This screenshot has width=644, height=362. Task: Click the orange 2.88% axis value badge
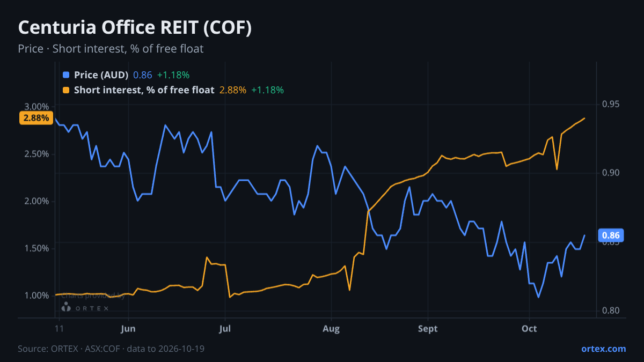36,118
